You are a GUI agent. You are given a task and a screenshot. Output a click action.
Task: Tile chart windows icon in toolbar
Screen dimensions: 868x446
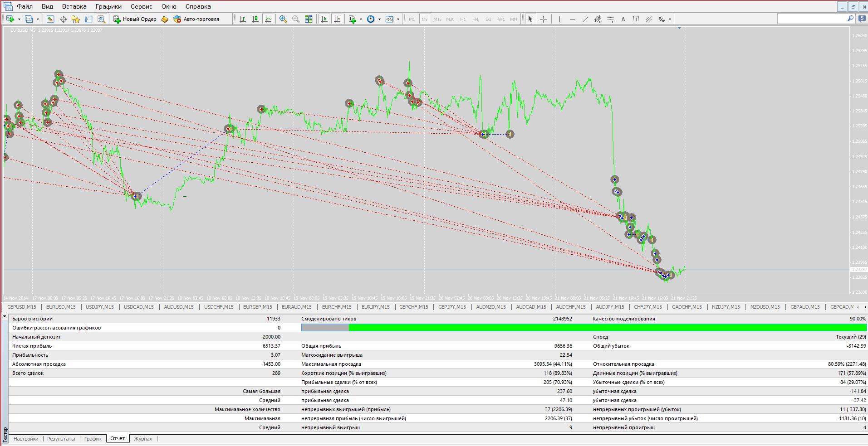click(309, 19)
